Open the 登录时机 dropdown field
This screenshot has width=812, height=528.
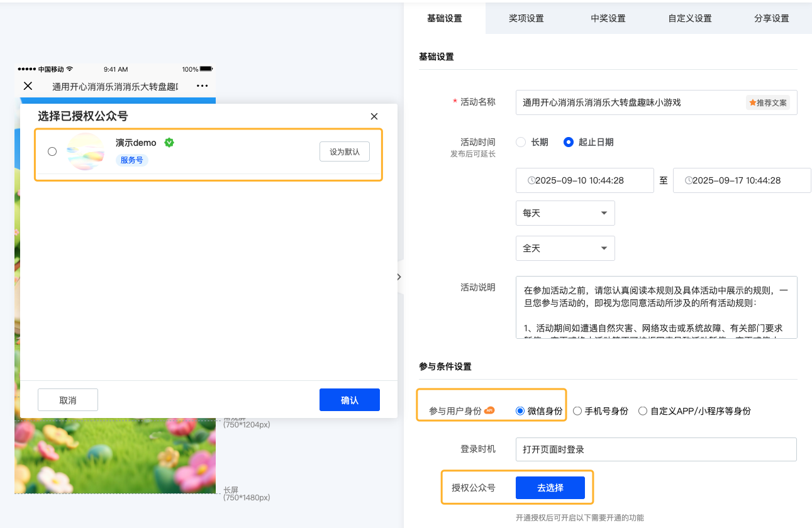coord(656,449)
